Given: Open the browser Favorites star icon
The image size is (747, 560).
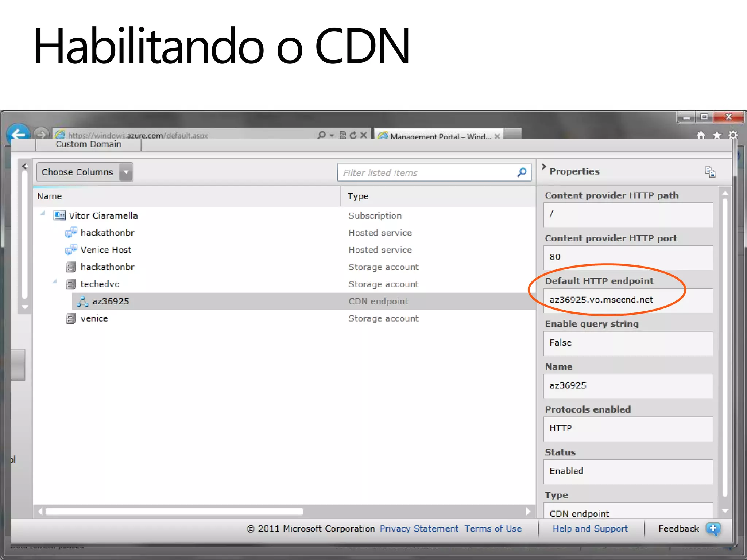Looking at the screenshot, I should tap(717, 136).
